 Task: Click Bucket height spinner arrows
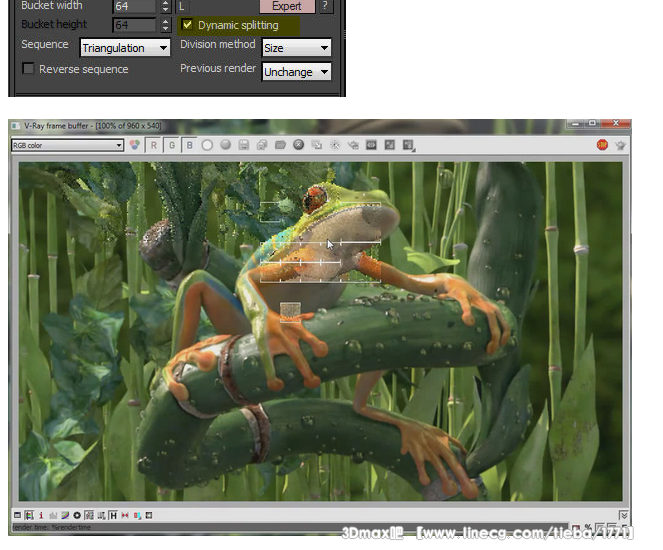pyautogui.click(x=166, y=25)
